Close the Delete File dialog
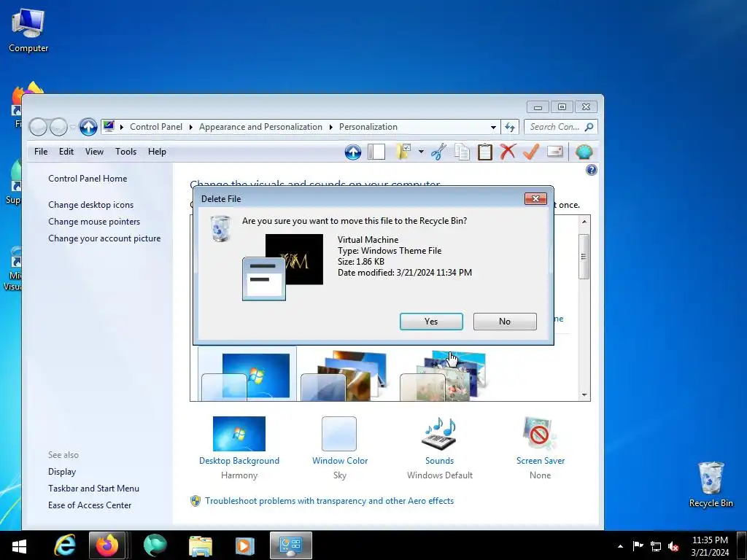Image resolution: width=747 pixels, height=560 pixels. (535, 198)
